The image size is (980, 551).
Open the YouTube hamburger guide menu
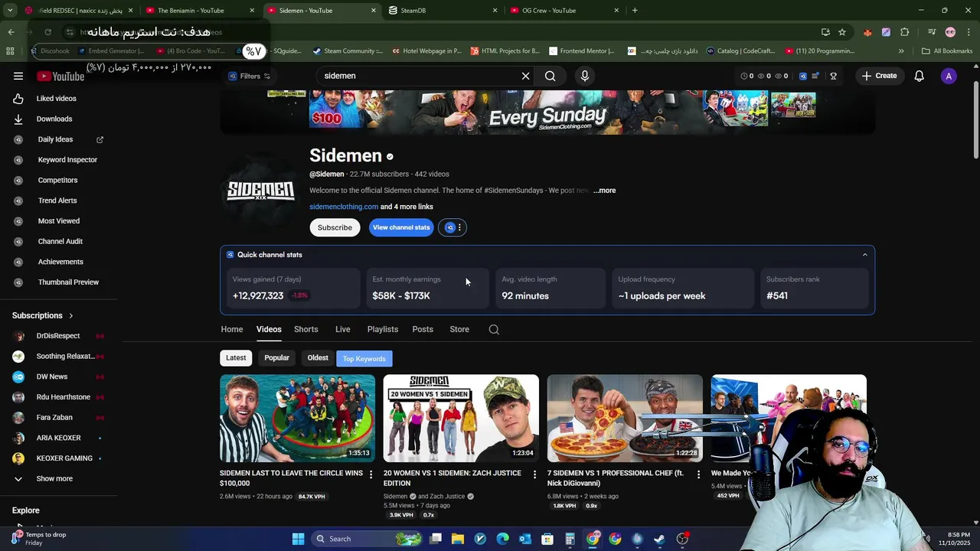(x=18, y=76)
